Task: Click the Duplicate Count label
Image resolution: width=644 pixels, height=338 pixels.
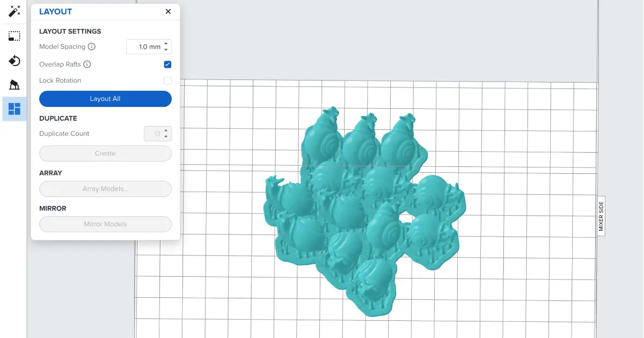Action: coord(64,134)
